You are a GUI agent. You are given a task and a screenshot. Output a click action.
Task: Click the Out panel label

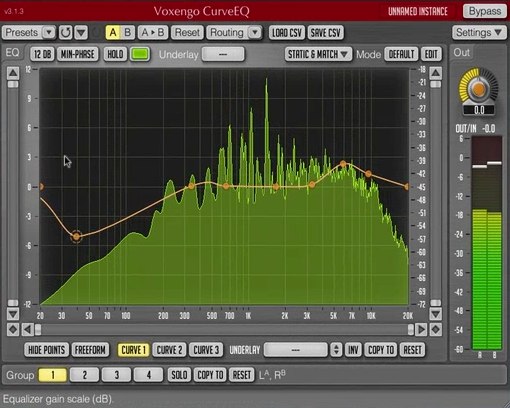click(462, 53)
